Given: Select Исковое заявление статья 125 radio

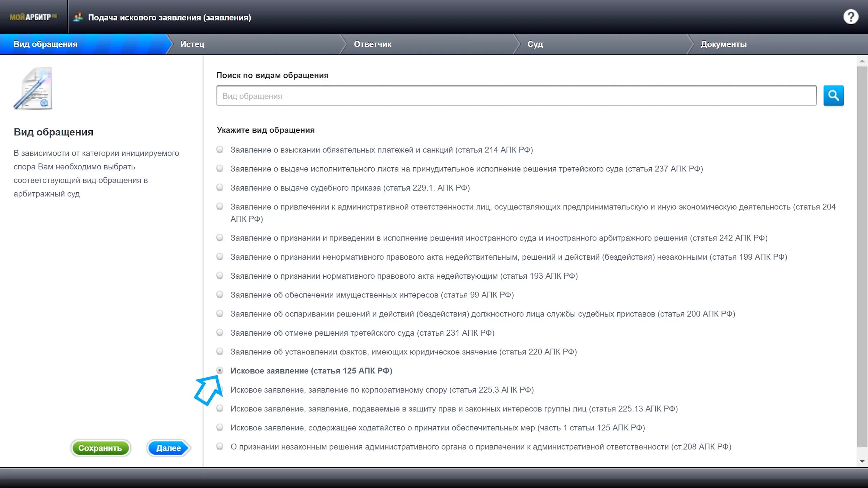Looking at the screenshot, I should click(x=220, y=370).
